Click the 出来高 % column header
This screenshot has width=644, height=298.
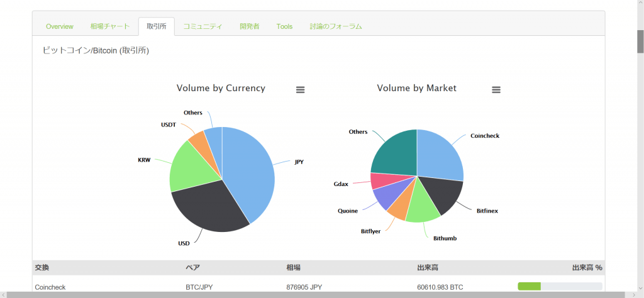point(587,268)
